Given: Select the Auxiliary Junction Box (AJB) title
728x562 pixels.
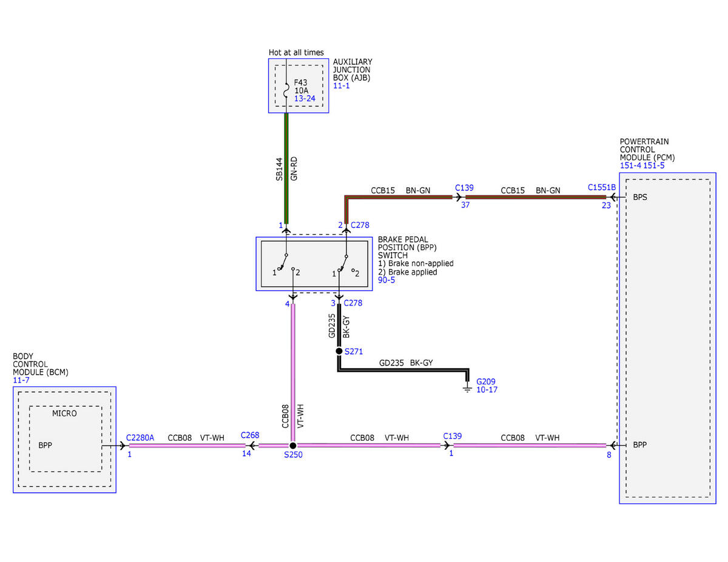Looking at the screenshot, I should tap(352, 70).
